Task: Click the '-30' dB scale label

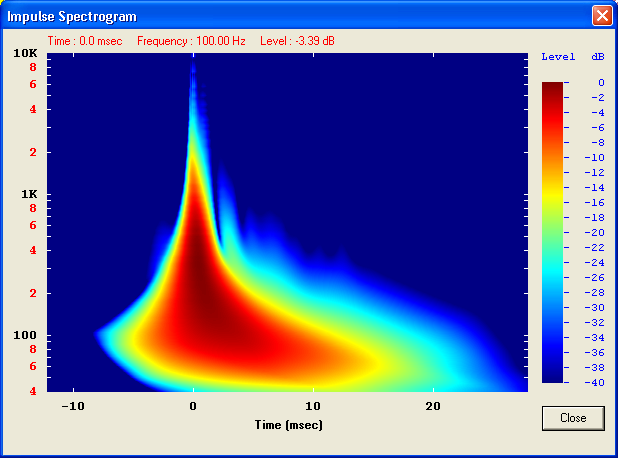Action: click(594, 307)
